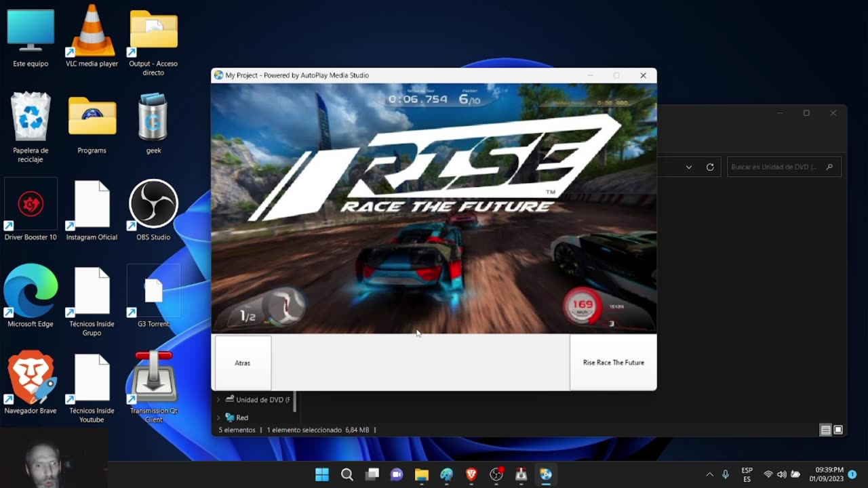
Task: Open File Explorer from taskbar
Action: pos(422,474)
